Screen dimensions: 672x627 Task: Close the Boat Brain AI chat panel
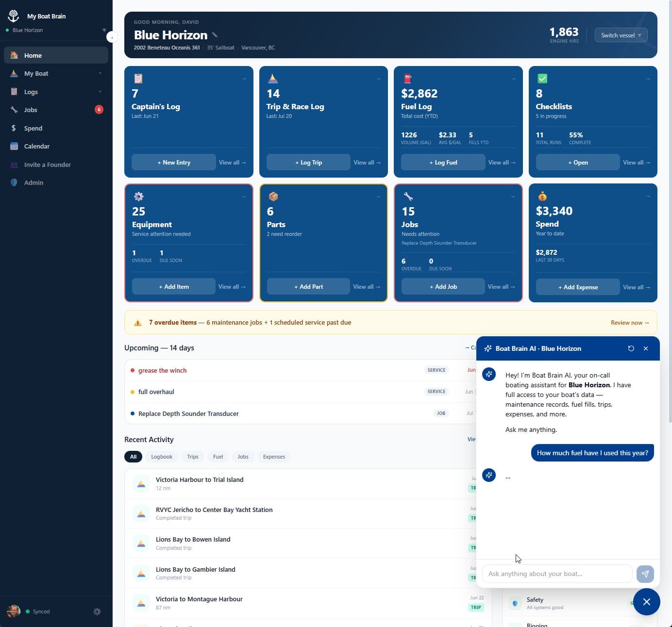[x=646, y=348]
